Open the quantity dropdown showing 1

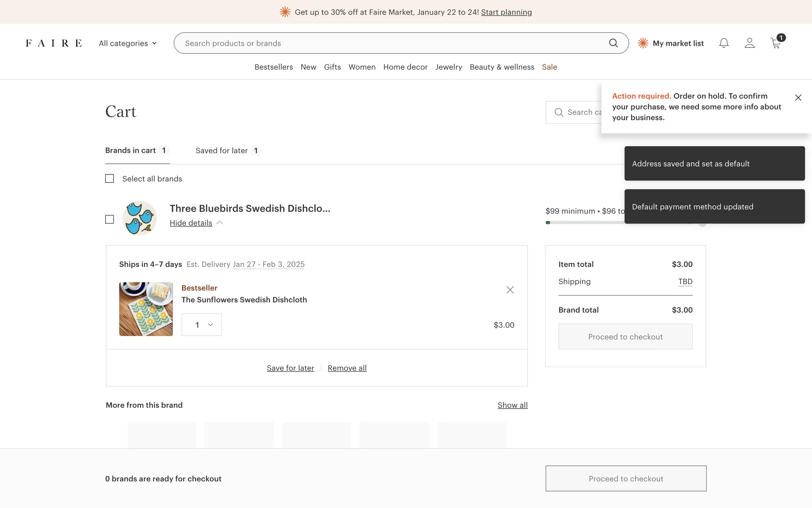(x=202, y=325)
